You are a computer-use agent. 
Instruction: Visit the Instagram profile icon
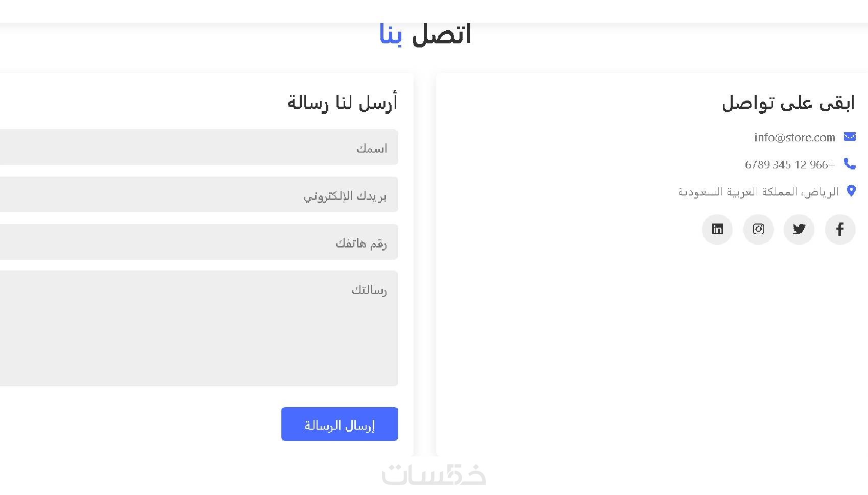tap(758, 229)
